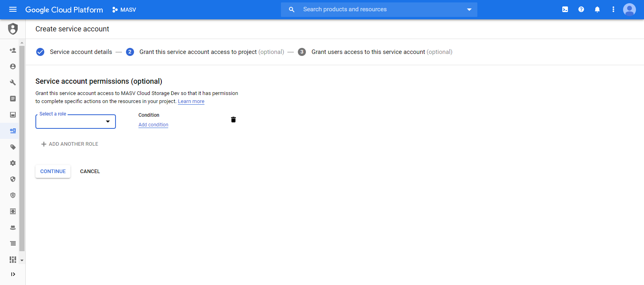The width and height of the screenshot is (644, 285).
Task: Click the Create service account heading
Action: 72,29
